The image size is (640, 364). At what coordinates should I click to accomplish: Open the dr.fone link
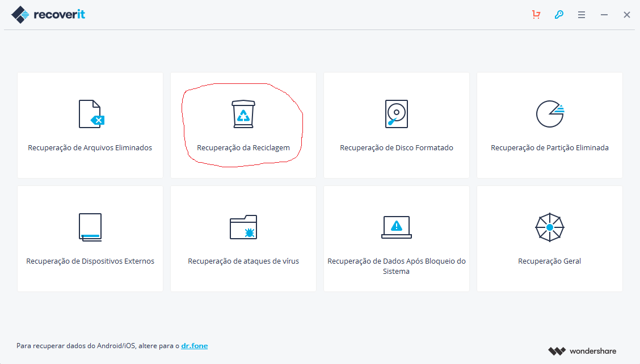(194, 345)
